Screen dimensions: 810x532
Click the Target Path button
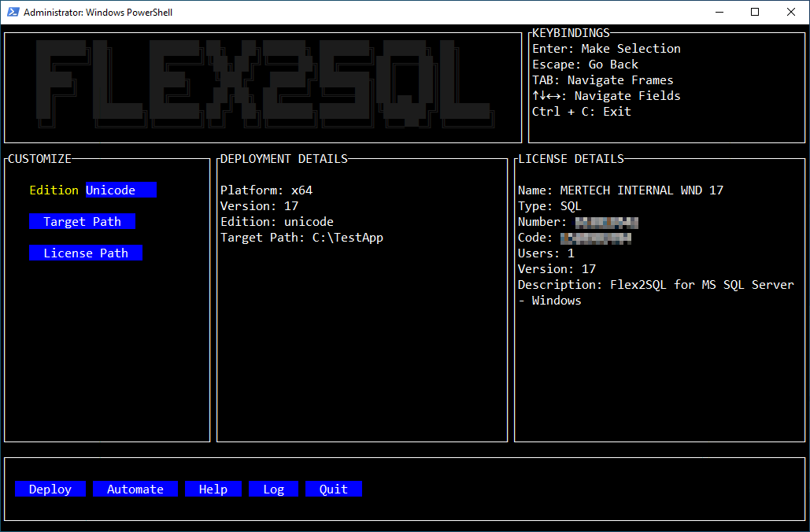pos(82,221)
